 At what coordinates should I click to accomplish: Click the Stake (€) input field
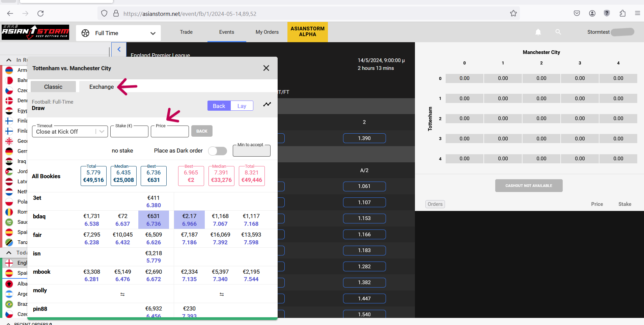click(x=129, y=132)
